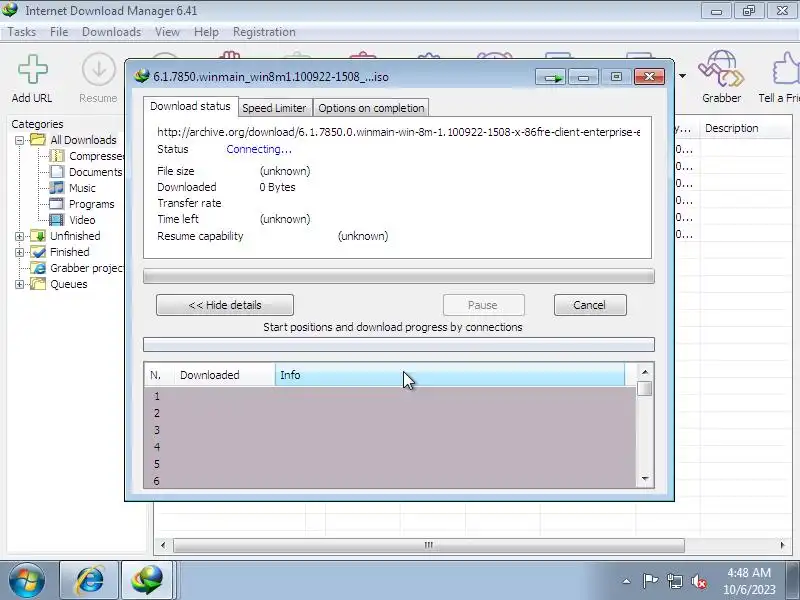Collapse the All Downloads tree node
800x600 pixels.
[19, 140]
